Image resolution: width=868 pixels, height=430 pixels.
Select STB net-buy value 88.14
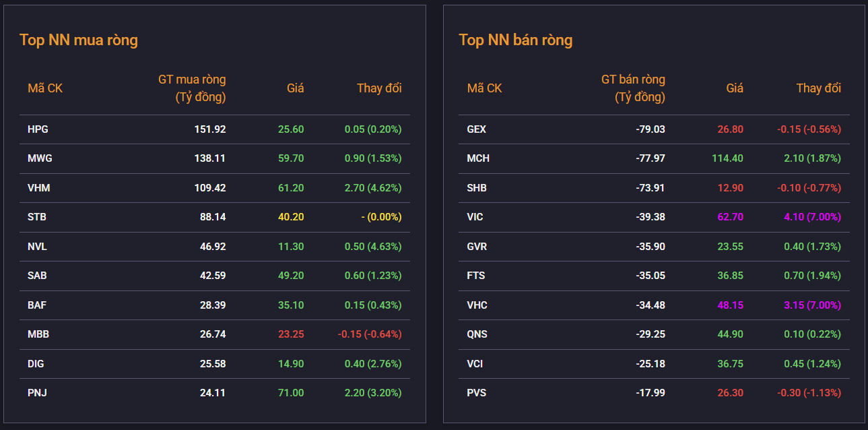click(213, 217)
